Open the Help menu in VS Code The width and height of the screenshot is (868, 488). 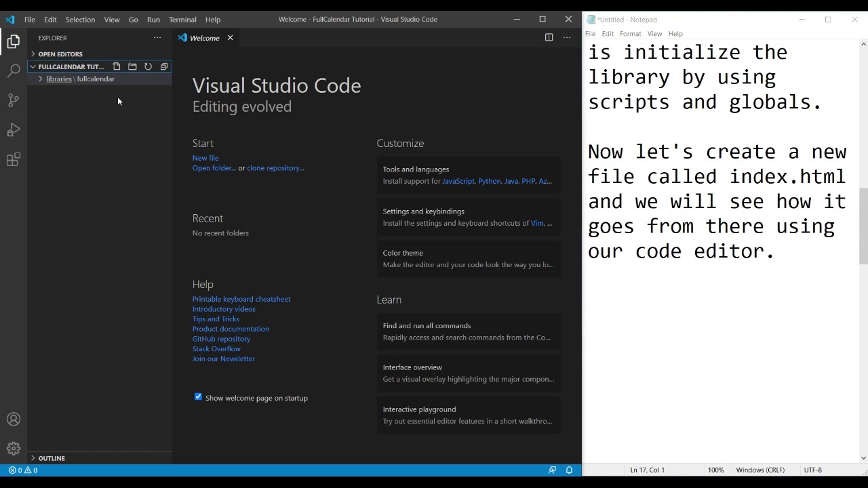click(x=213, y=19)
